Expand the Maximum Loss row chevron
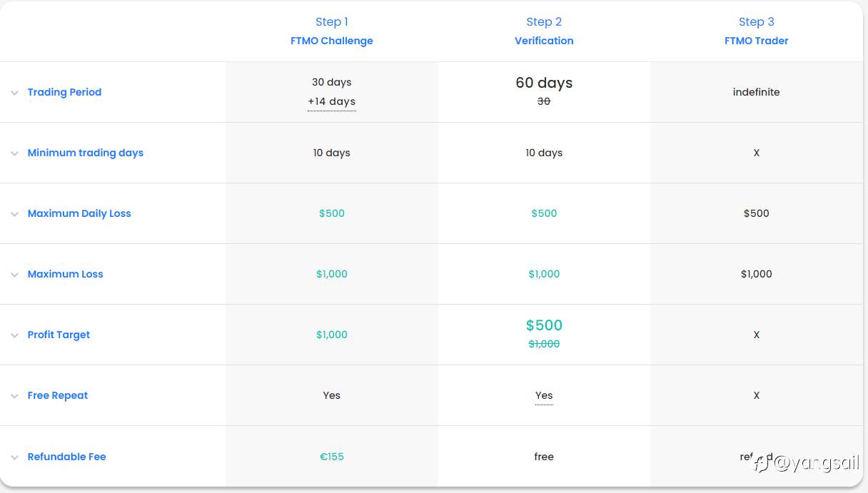 (x=14, y=275)
